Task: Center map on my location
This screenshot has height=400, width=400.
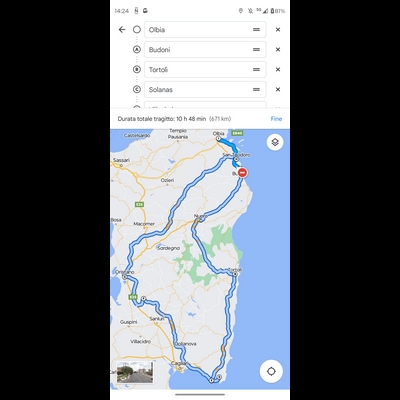Action: click(x=271, y=371)
